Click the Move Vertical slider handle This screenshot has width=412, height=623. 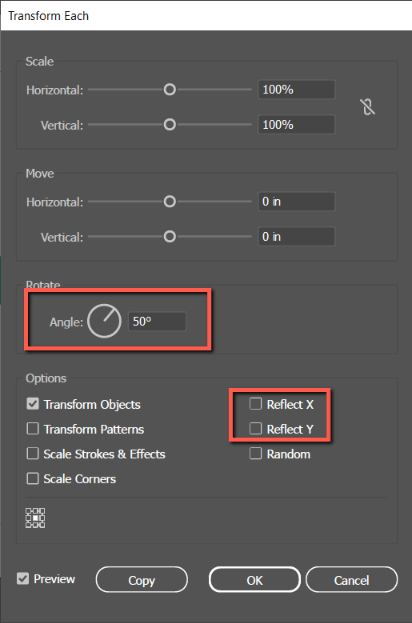[170, 237]
